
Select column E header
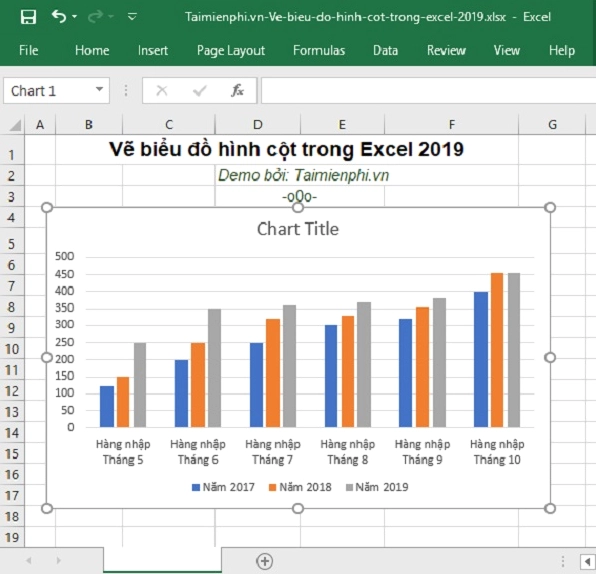coord(342,125)
